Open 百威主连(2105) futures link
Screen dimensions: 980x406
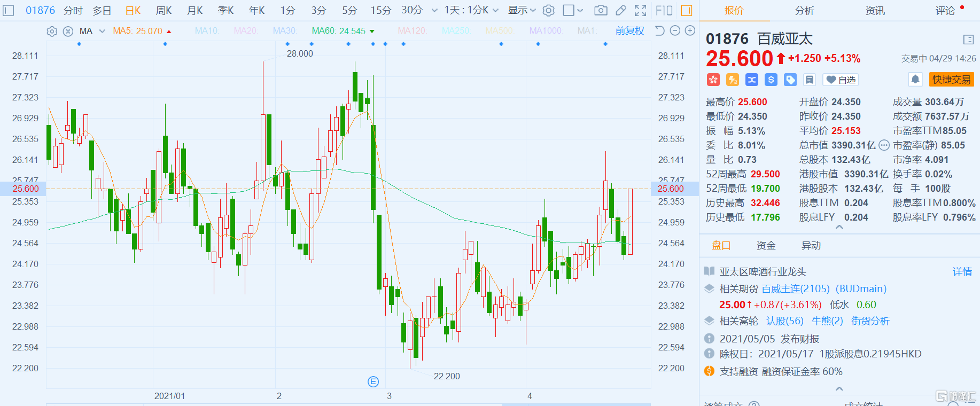point(795,289)
